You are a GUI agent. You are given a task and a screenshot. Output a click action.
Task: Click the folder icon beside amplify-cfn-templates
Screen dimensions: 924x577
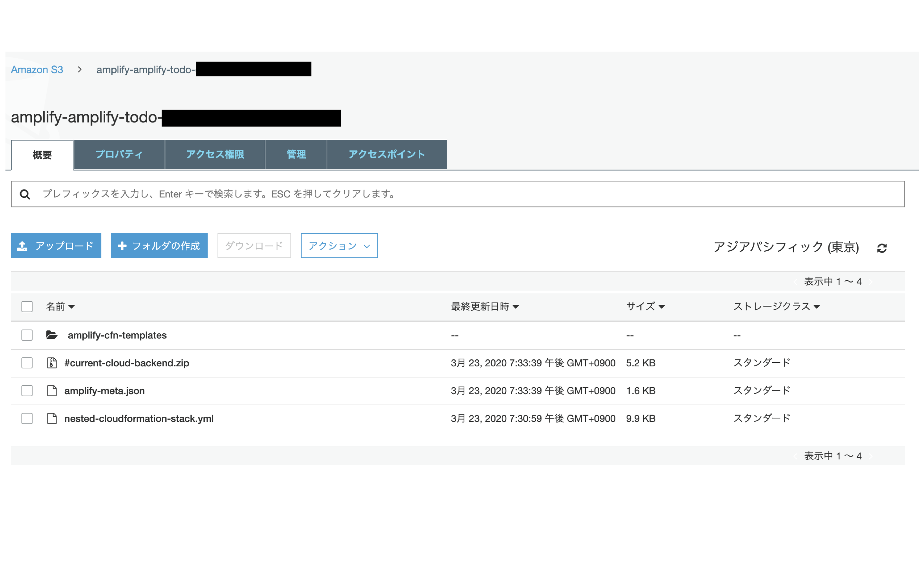pos(52,335)
